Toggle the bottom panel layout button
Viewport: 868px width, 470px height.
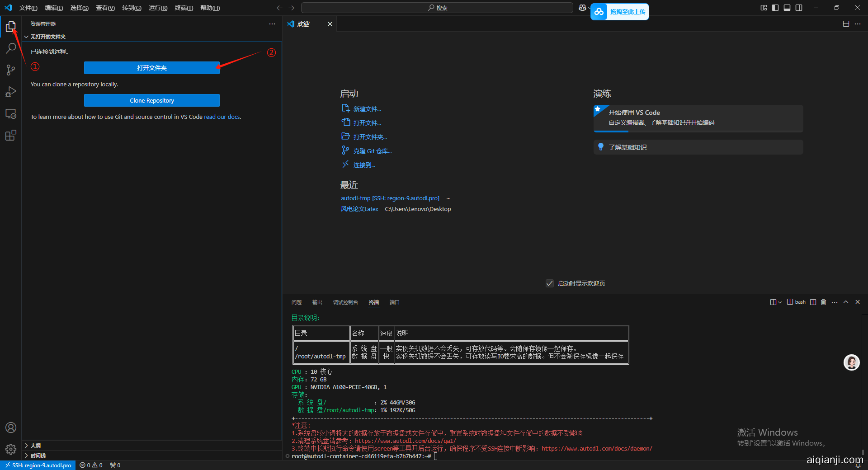click(787, 8)
